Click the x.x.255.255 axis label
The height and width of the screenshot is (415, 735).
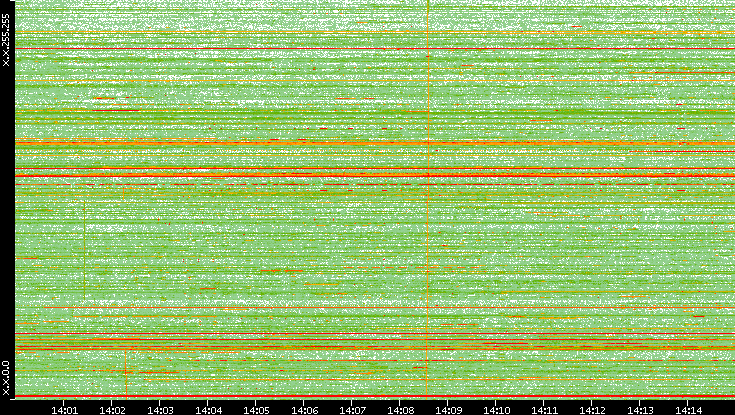6,40
